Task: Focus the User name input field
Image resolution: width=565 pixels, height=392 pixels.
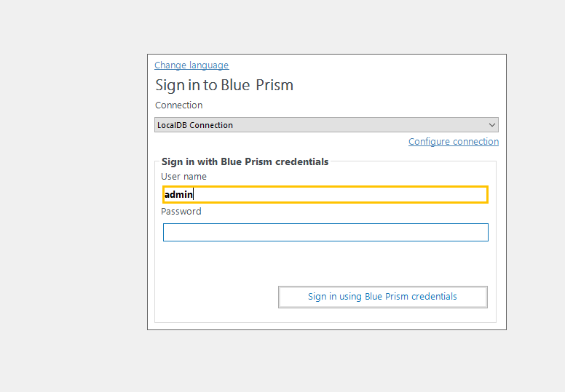Action: 325,194
